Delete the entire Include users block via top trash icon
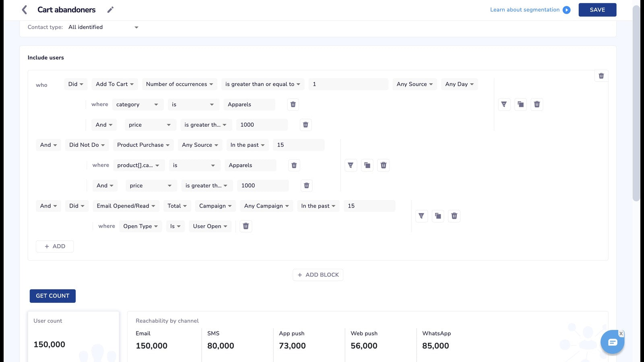Screen dimensions: 644x362 [x=601, y=76]
